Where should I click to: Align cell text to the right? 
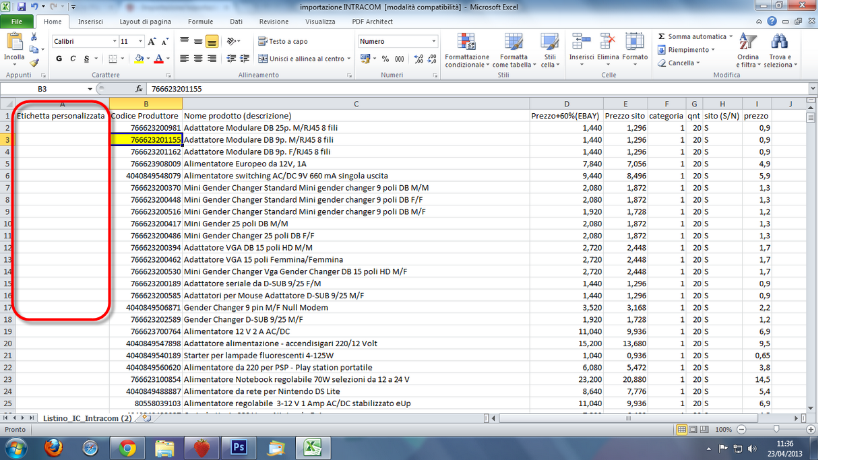click(212, 59)
